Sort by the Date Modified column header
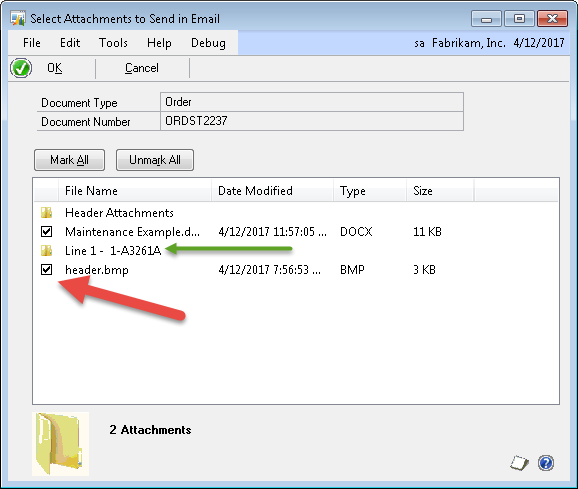This screenshot has height=489, width=578. [x=272, y=191]
